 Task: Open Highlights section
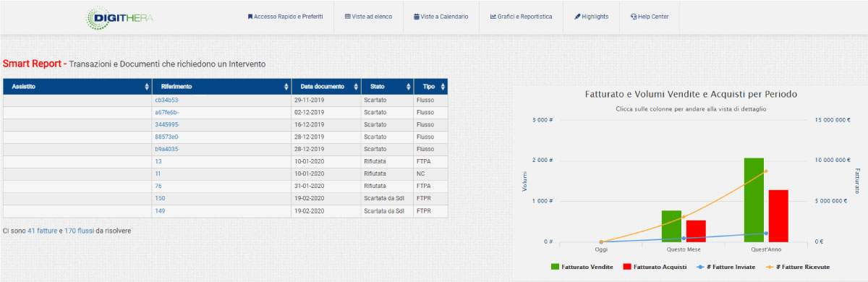tap(591, 17)
